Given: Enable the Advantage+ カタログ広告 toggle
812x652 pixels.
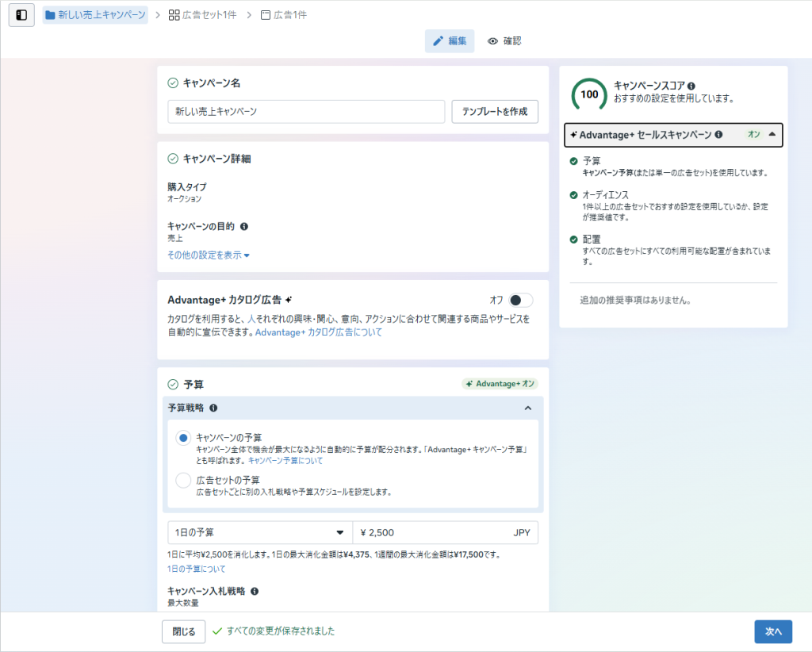Looking at the screenshot, I should point(520,300).
